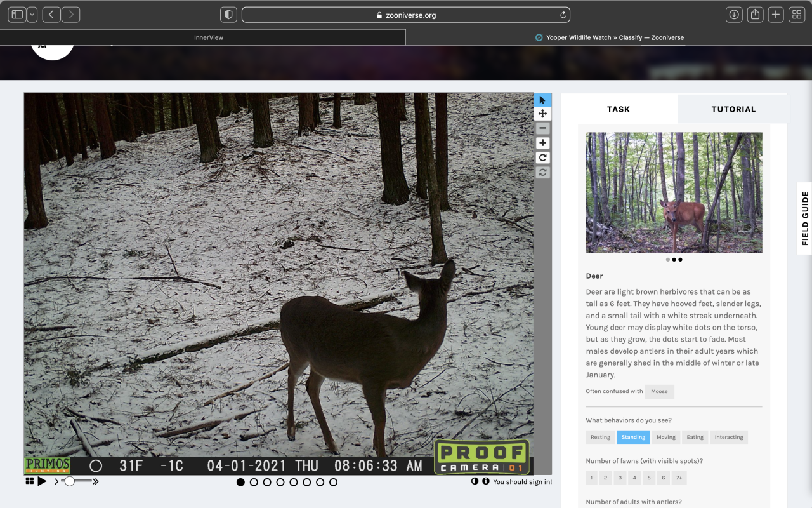Click the Moose confused-with button
This screenshot has height=508, width=812.
(659, 391)
